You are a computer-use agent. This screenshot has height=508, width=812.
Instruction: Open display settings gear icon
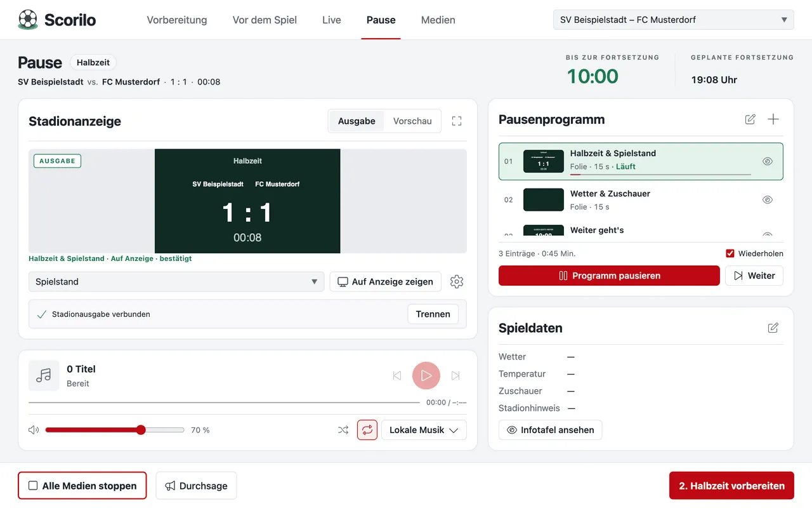click(x=457, y=281)
